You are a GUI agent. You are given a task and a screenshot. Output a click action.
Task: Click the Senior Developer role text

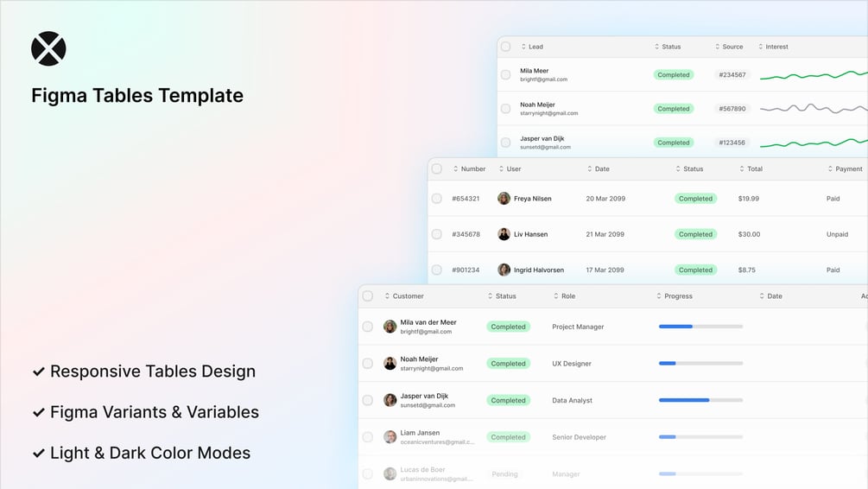click(579, 437)
